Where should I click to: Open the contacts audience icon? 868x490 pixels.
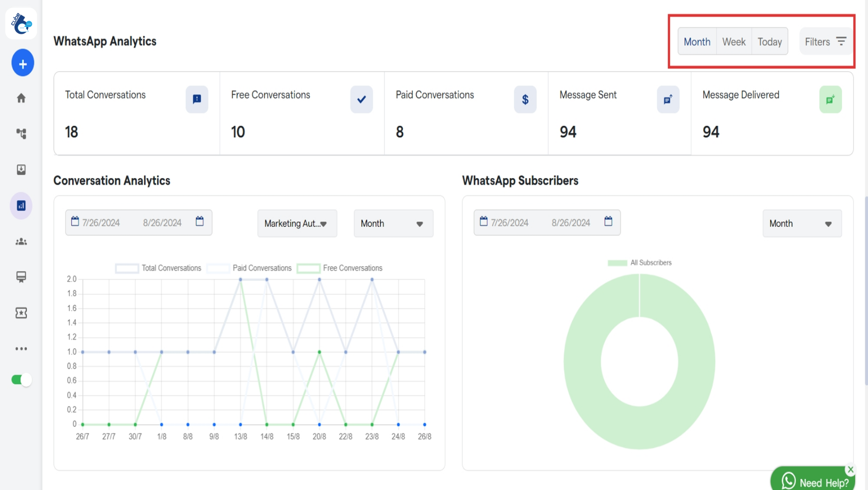[21, 242]
